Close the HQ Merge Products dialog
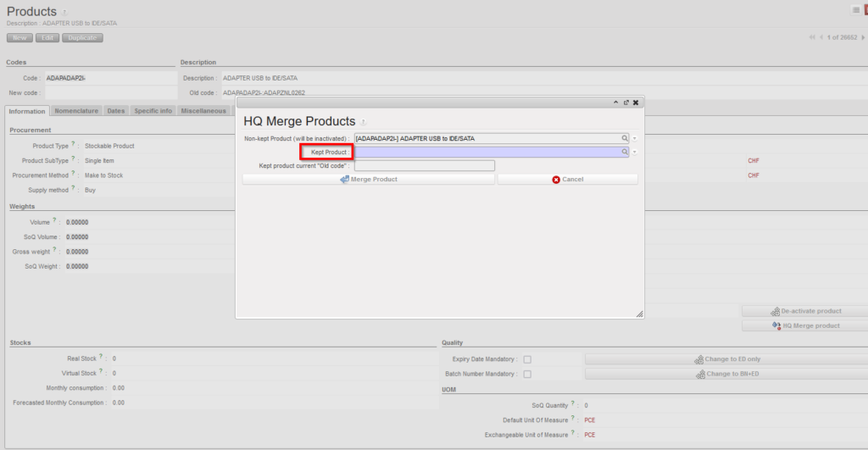Viewport: 868px width, 450px height. 636,103
